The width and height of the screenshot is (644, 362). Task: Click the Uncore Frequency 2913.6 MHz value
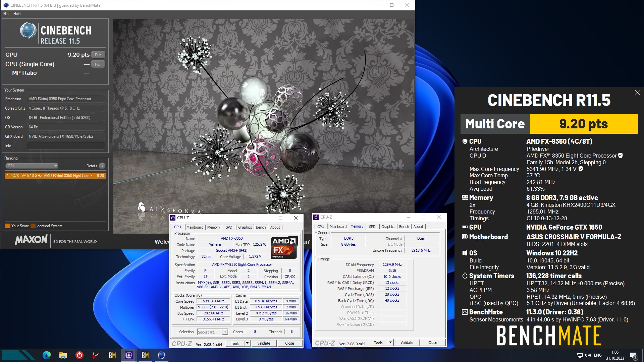pyautogui.click(x=421, y=250)
